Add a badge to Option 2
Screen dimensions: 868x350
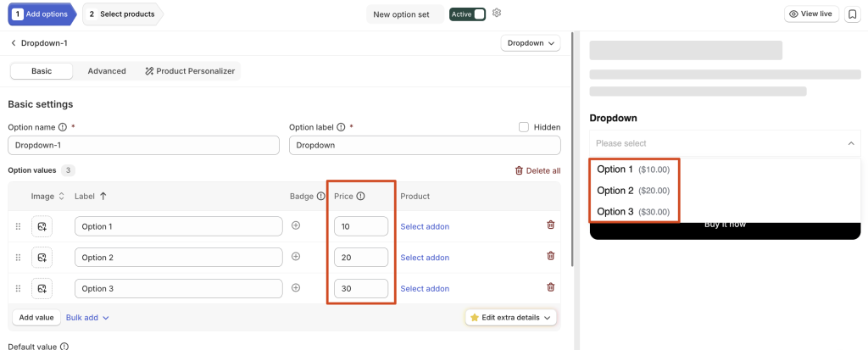point(296,257)
